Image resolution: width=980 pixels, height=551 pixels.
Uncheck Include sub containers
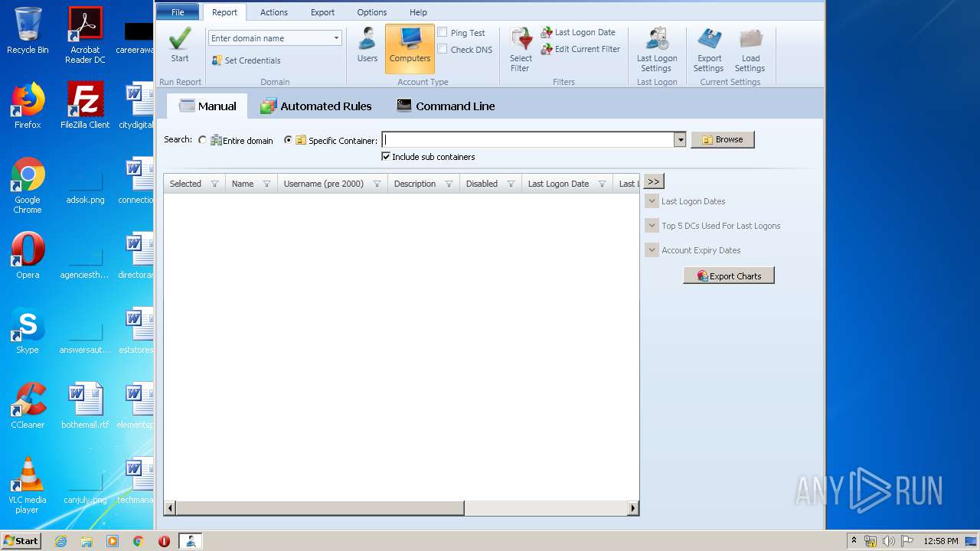tap(386, 156)
